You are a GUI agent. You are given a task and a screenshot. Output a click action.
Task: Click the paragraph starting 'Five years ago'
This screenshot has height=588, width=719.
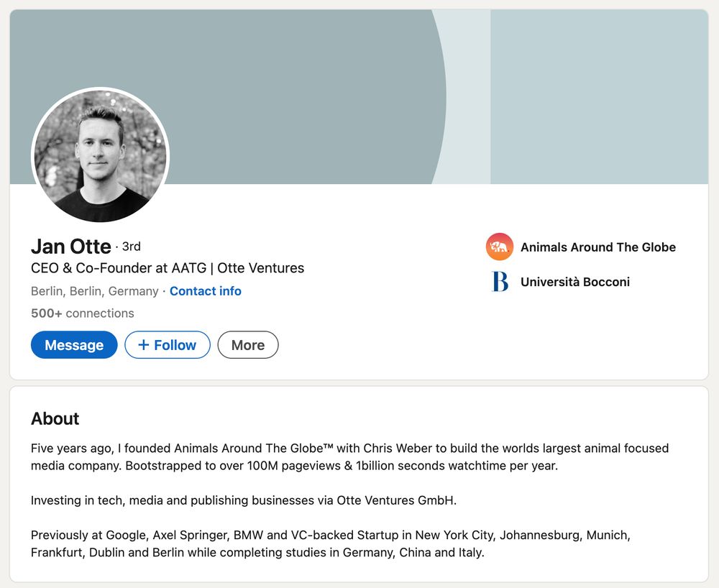(x=350, y=457)
